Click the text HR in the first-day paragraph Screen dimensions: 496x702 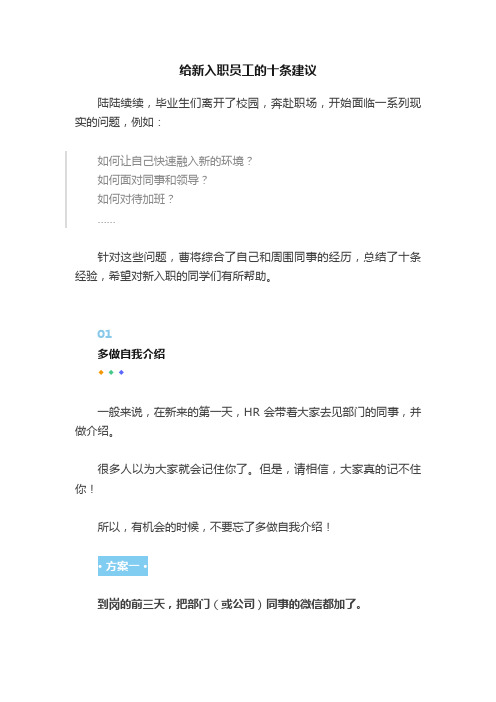[252, 412]
